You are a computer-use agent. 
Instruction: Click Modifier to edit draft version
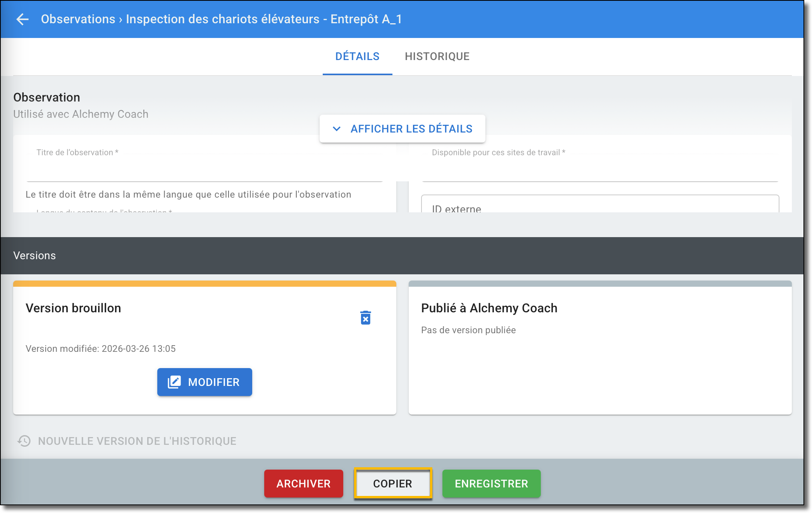213,382
